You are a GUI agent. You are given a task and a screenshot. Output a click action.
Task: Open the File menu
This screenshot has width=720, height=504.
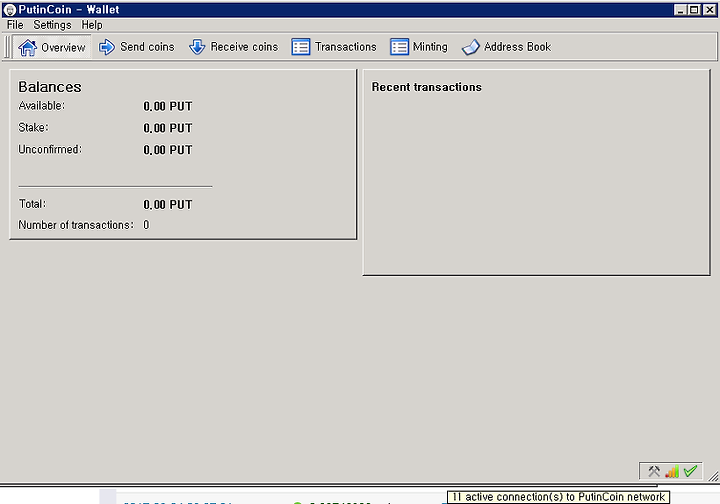point(15,25)
